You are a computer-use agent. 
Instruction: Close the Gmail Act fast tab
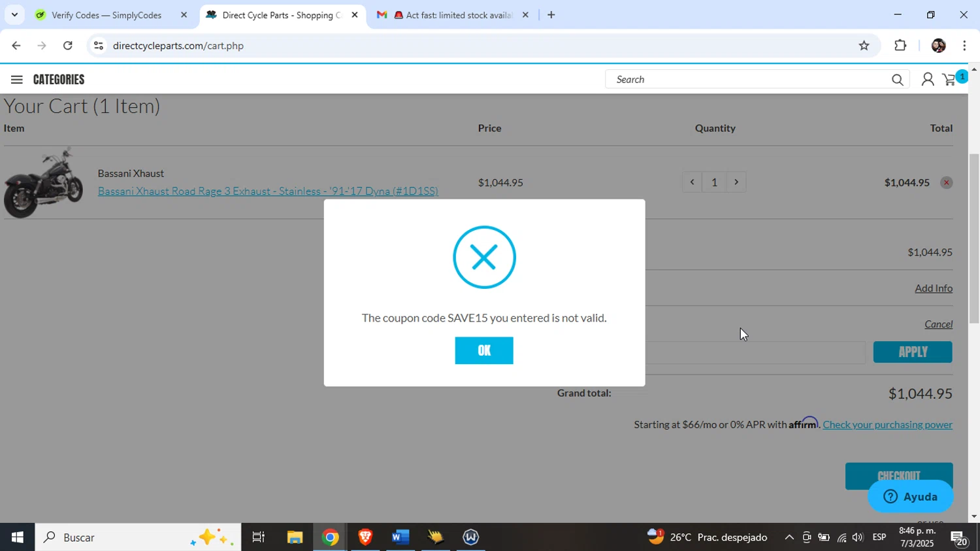525,15
